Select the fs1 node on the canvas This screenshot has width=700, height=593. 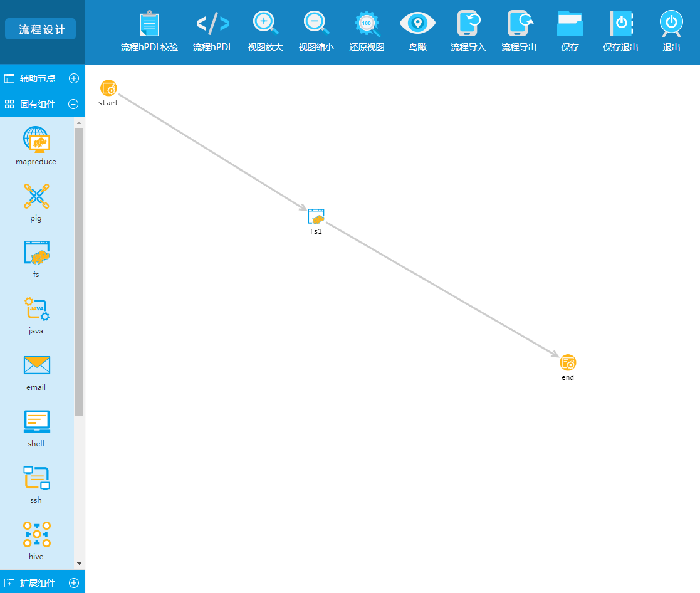pos(316,216)
